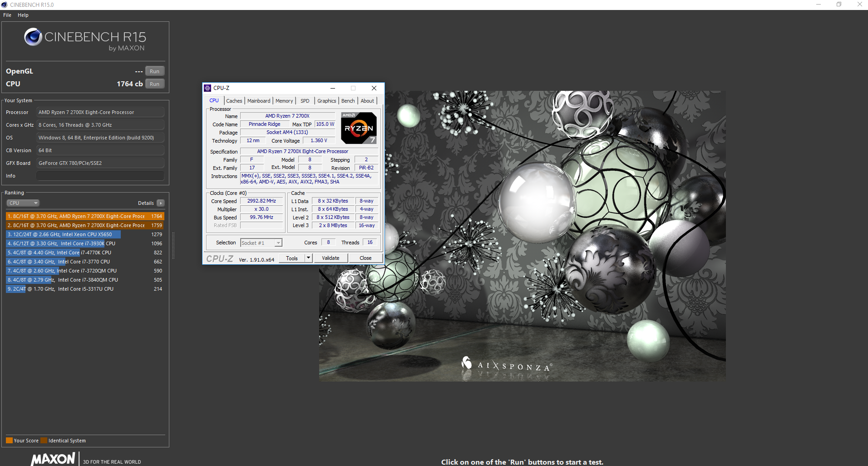Expand the Tools dropdown arrow in CPU-Z
Viewport: 868px width, 466px height.
pos(308,258)
